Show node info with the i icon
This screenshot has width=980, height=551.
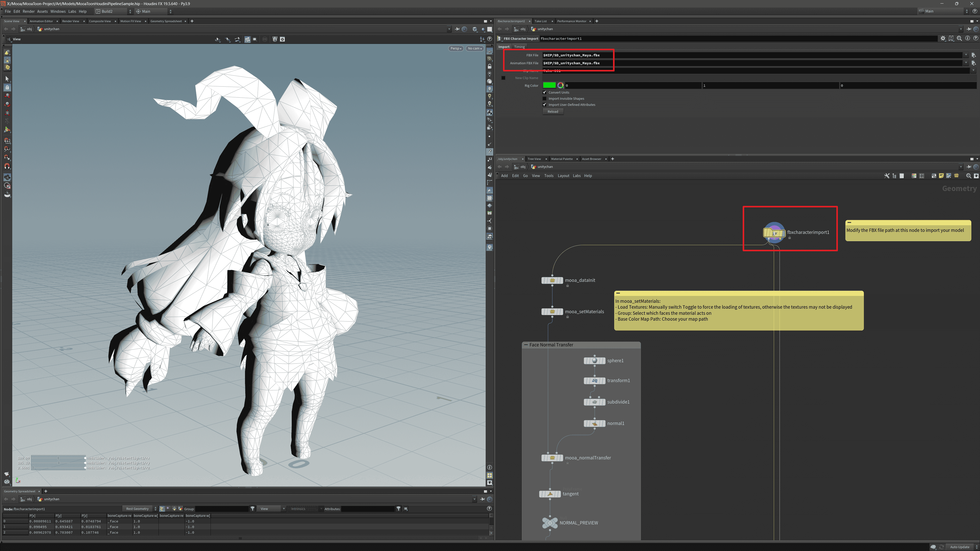(x=967, y=39)
